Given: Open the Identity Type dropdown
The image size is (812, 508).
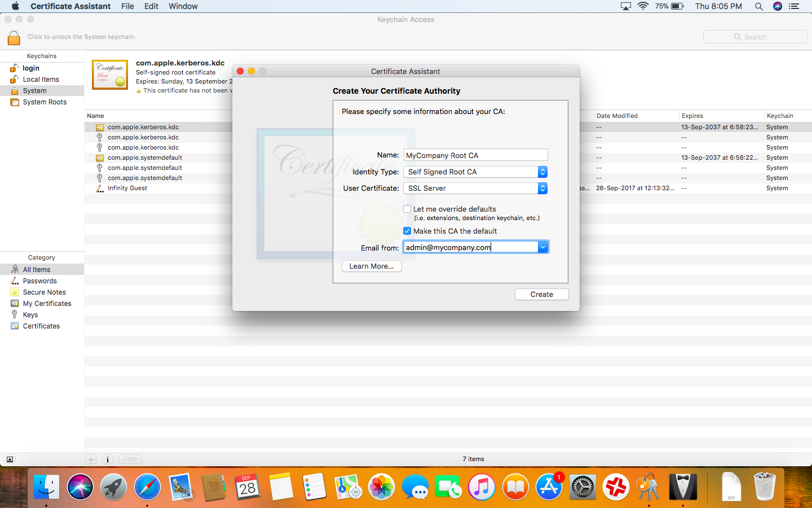Looking at the screenshot, I should click(475, 172).
